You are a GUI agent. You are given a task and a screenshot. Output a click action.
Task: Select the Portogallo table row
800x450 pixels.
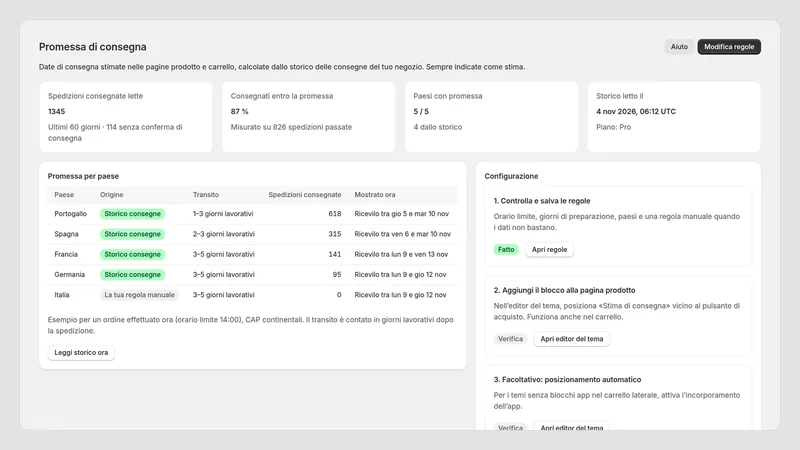click(253, 214)
